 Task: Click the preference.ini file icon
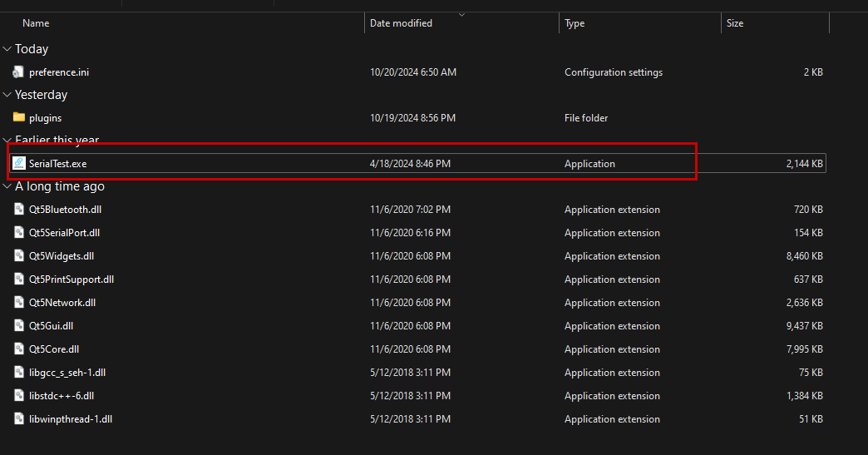coord(19,72)
